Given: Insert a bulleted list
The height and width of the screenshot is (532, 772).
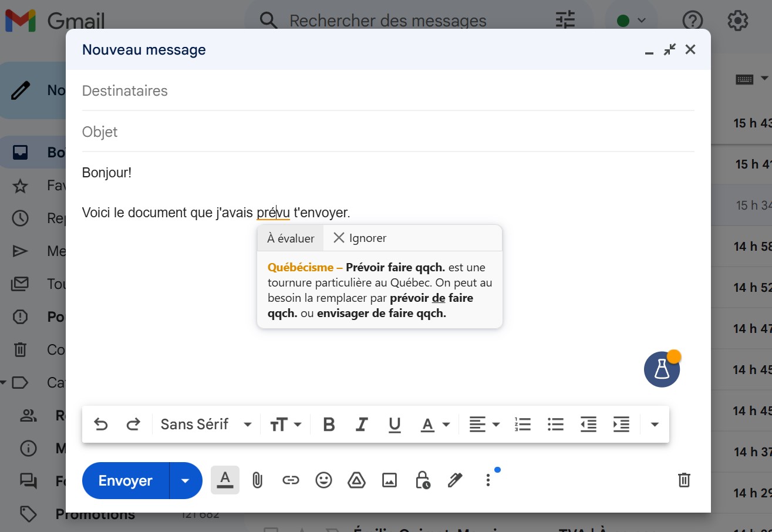Looking at the screenshot, I should [555, 425].
